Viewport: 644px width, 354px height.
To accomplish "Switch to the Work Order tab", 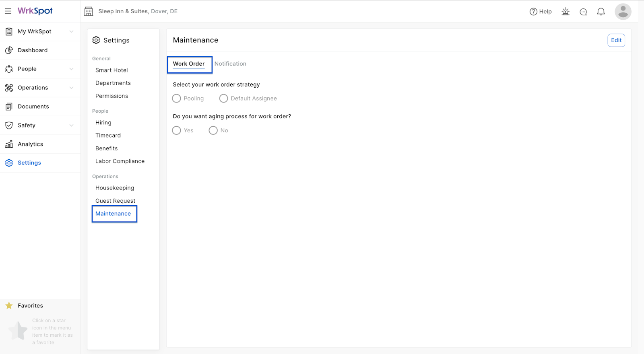I will [189, 64].
